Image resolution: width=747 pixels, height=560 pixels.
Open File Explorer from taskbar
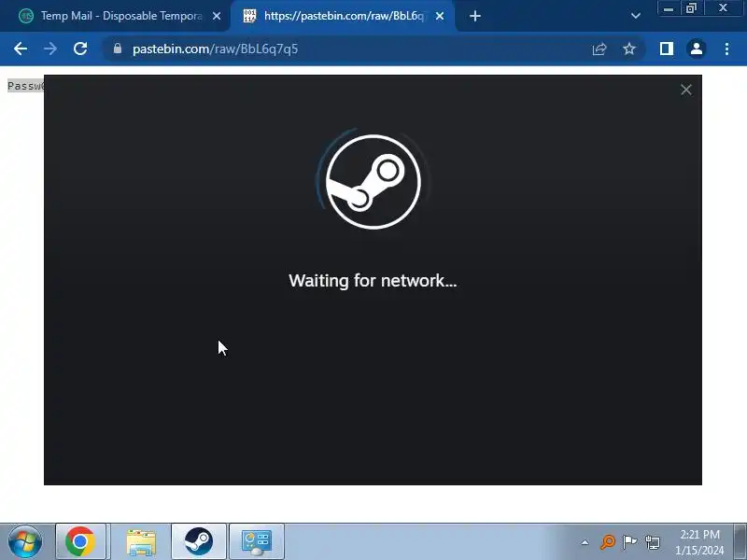click(x=141, y=541)
